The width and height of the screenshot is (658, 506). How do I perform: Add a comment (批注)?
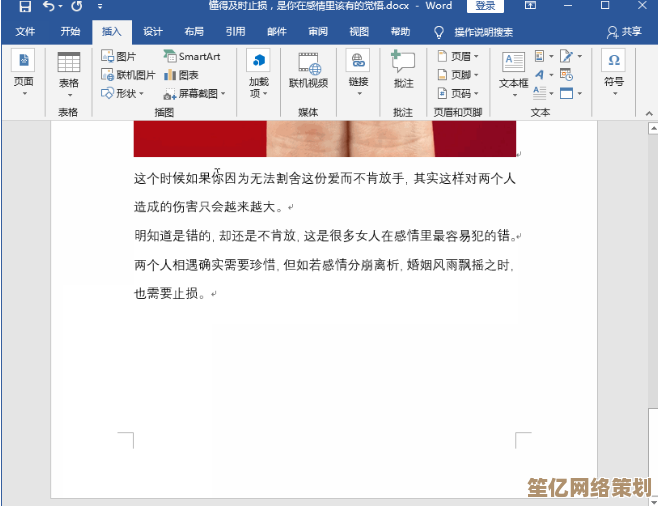[x=403, y=70]
